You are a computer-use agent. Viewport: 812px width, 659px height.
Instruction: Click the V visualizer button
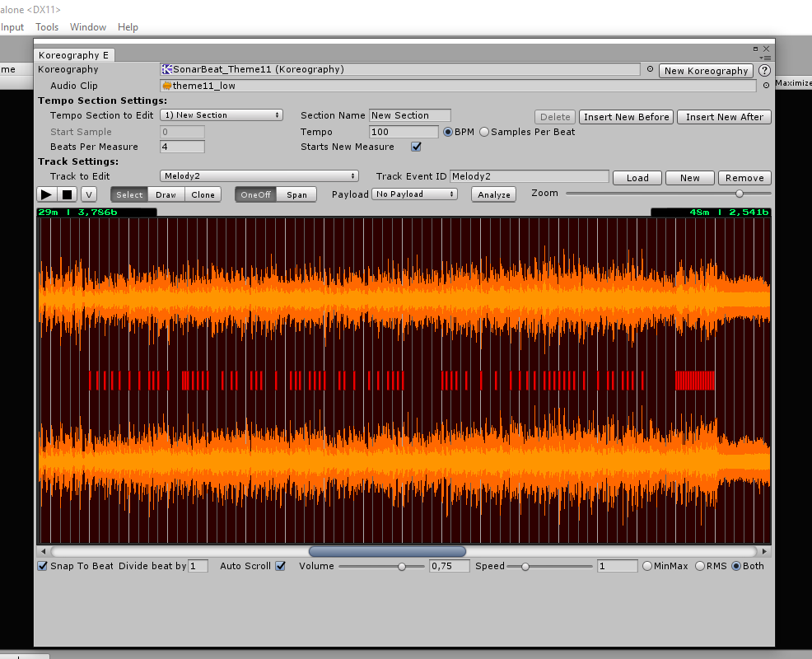[x=89, y=194]
